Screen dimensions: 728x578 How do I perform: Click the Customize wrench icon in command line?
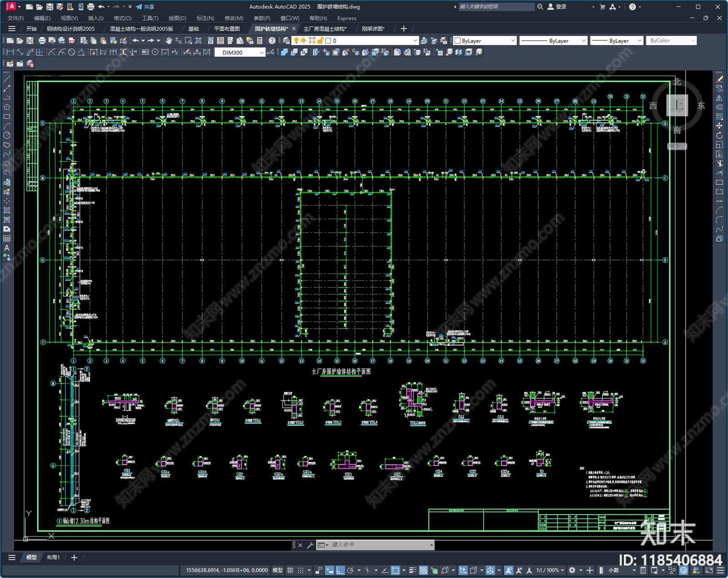pos(310,545)
